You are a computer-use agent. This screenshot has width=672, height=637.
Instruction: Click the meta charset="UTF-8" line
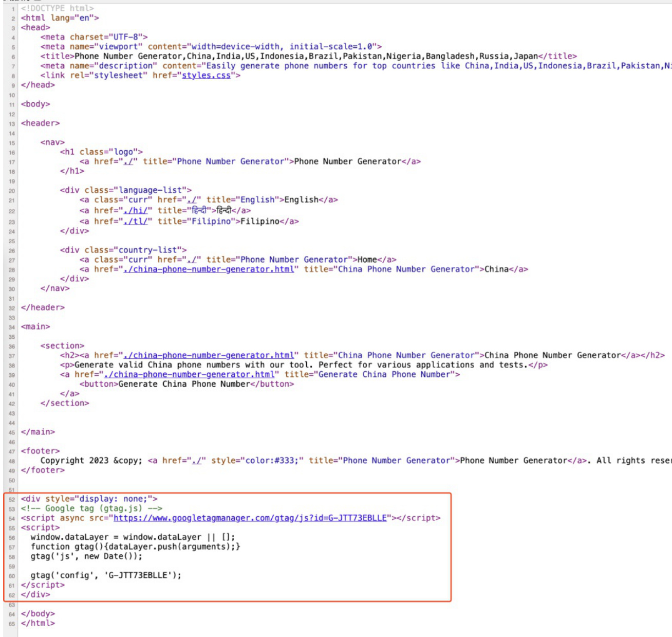pyautogui.click(x=94, y=37)
